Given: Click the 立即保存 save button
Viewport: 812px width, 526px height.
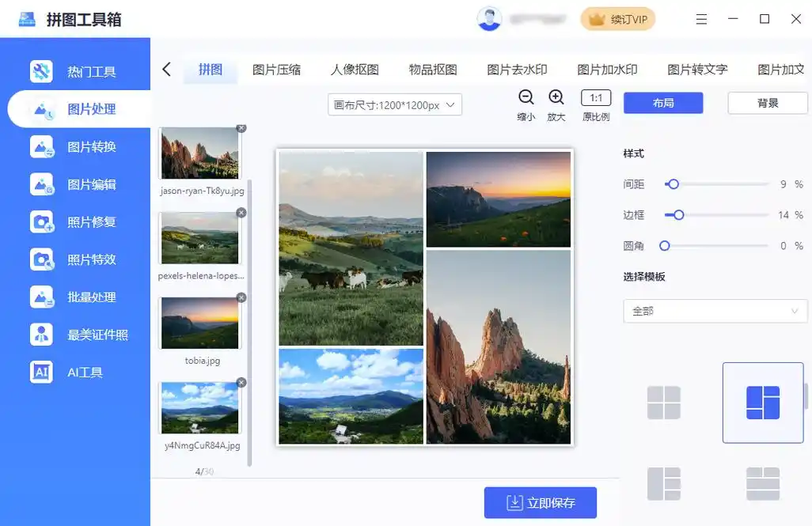Looking at the screenshot, I should click(x=541, y=502).
